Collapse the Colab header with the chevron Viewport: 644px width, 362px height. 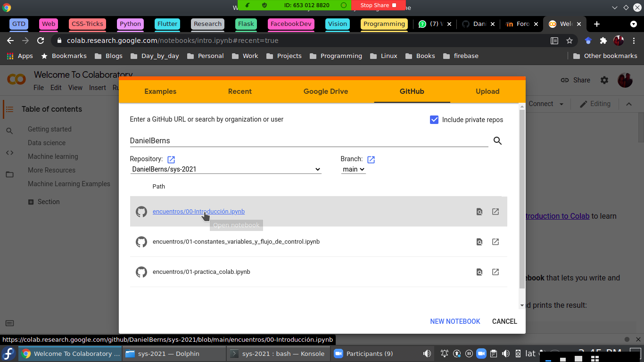tap(629, 104)
